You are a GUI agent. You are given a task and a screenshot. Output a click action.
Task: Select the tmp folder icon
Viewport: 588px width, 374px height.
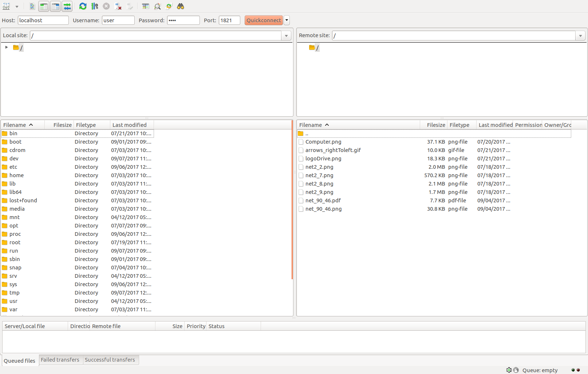click(5, 293)
